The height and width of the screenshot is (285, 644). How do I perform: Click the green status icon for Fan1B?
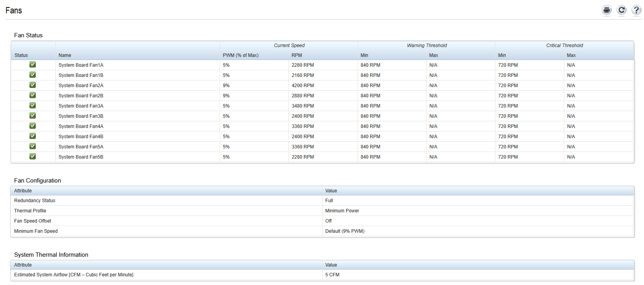tap(33, 75)
